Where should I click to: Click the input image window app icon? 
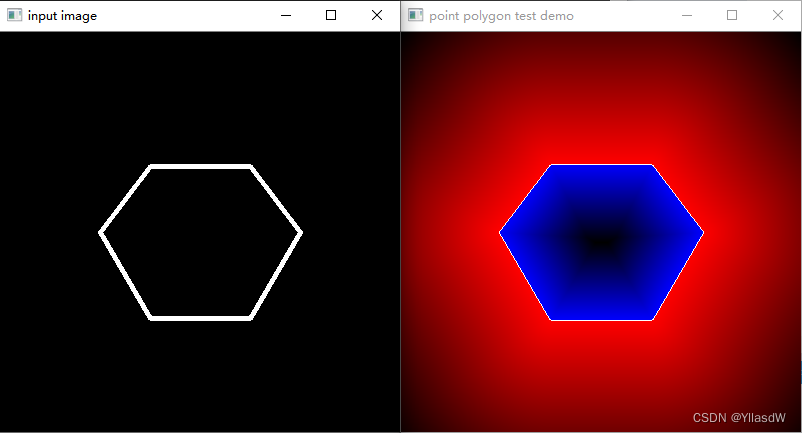point(14,15)
